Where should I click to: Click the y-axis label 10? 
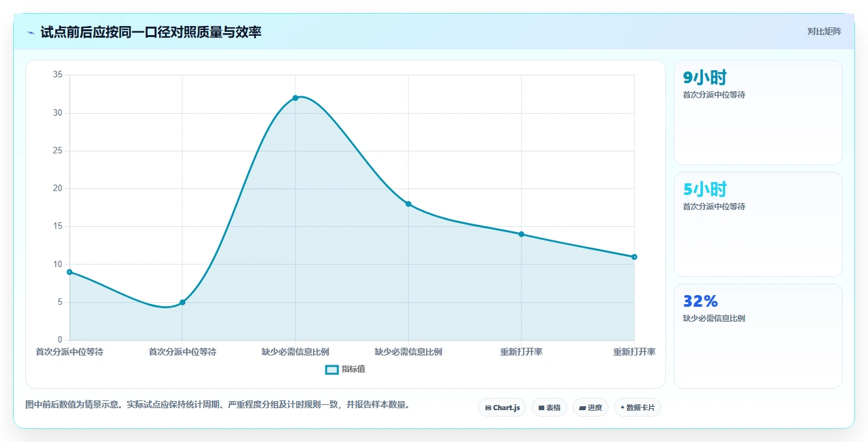(x=57, y=265)
